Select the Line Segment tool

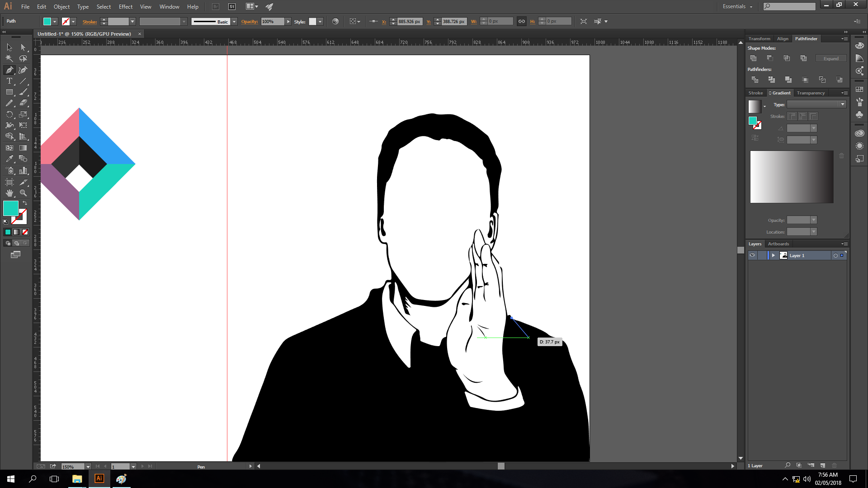pos(23,81)
